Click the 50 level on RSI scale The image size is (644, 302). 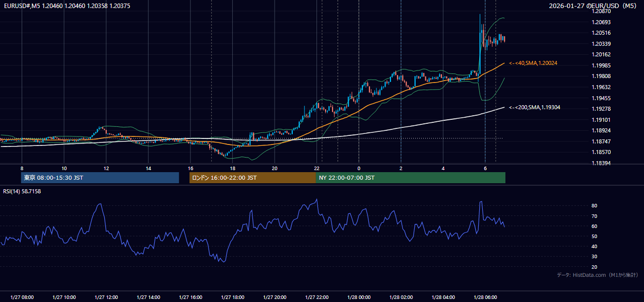(595, 236)
